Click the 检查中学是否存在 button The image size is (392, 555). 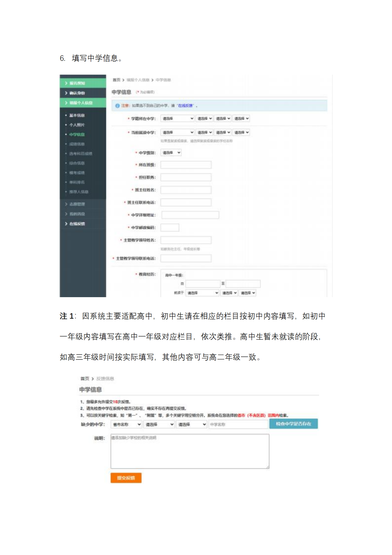tap(293, 424)
